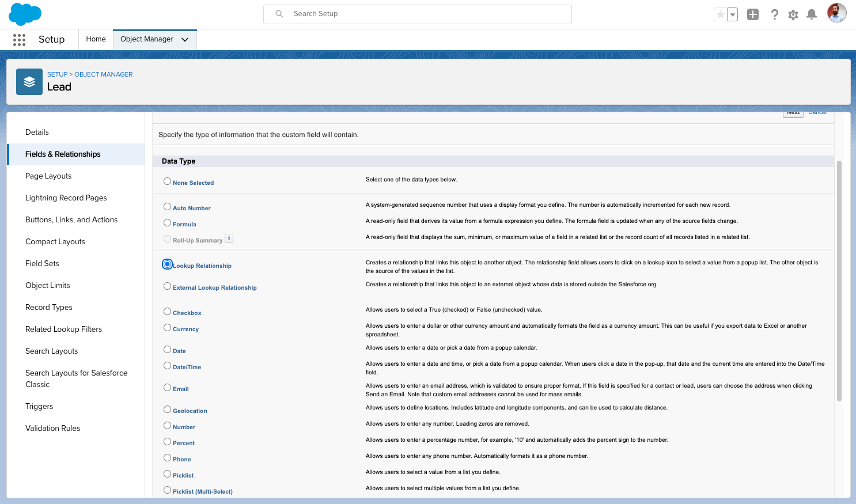Select the Currency radio button

click(167, 328)
